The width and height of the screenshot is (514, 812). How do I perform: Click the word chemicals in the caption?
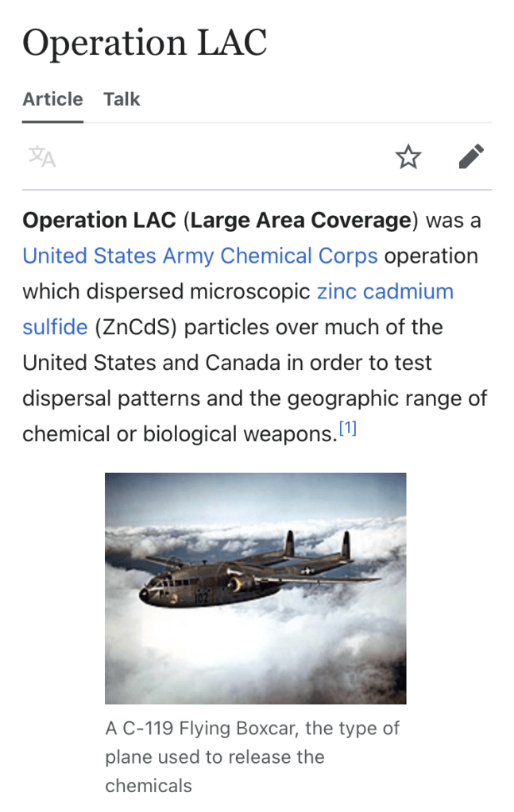[x=149, y=786]
